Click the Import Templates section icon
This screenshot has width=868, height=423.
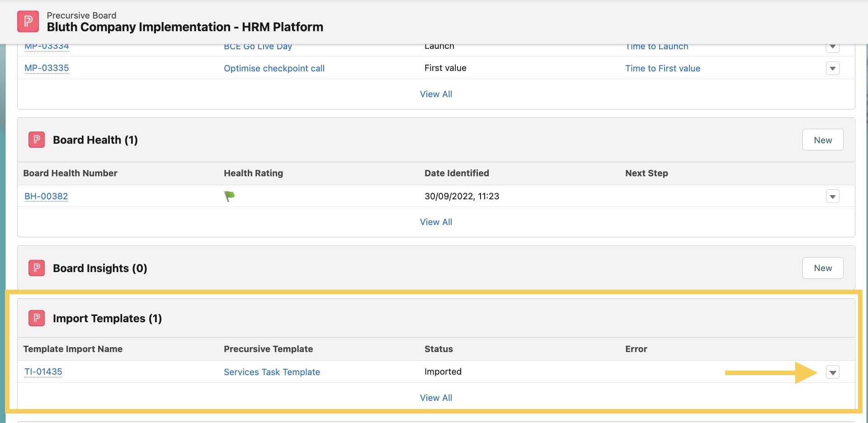[37, 318]
